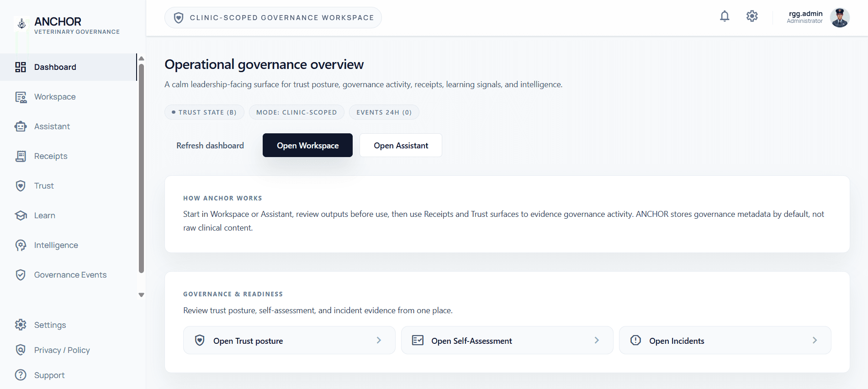Click the dark Open Workspace button
This screenshot has height=389, width=868.
pyautogui.click(x=307, y=145)
